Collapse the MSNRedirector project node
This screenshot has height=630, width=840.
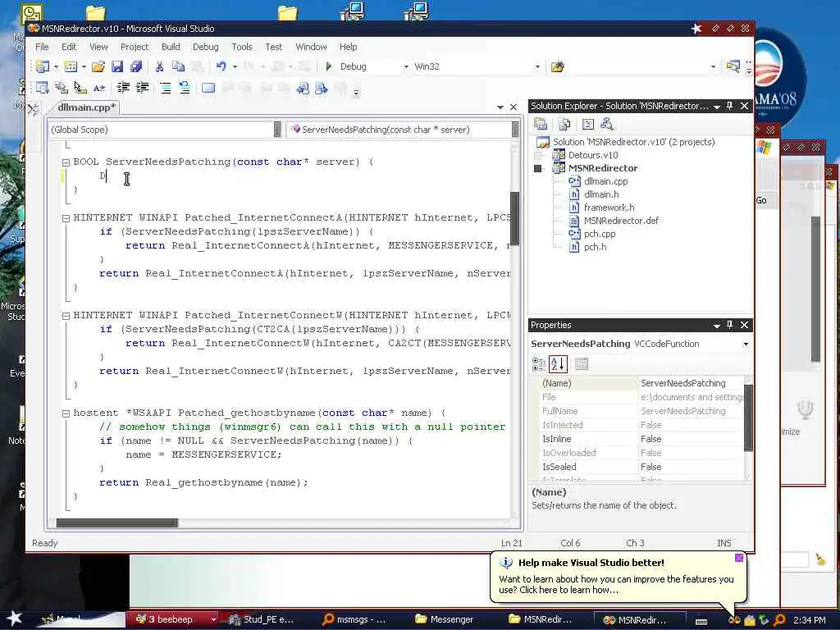538,168
